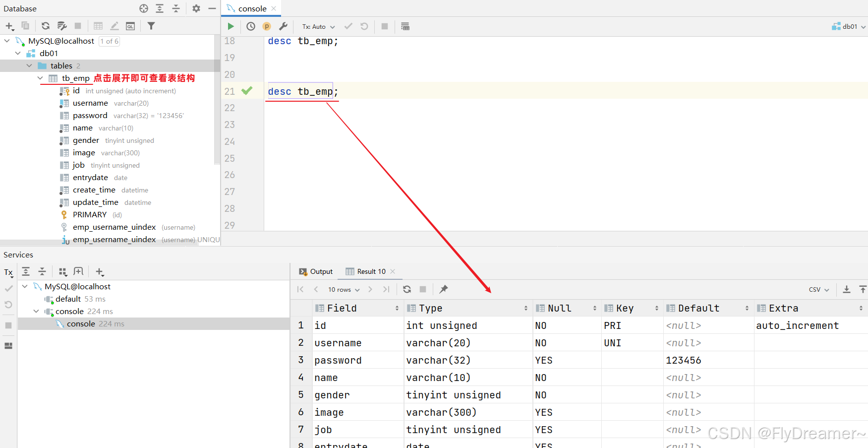Click the edit source pencil icon

pyautogui.click(x=115, y=26)
